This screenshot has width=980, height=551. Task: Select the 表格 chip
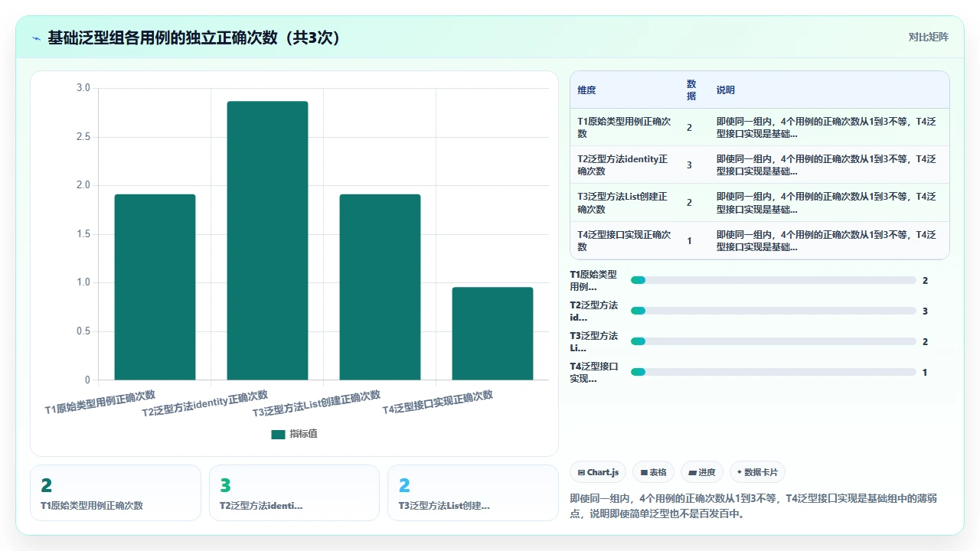[x=654, y=472]
